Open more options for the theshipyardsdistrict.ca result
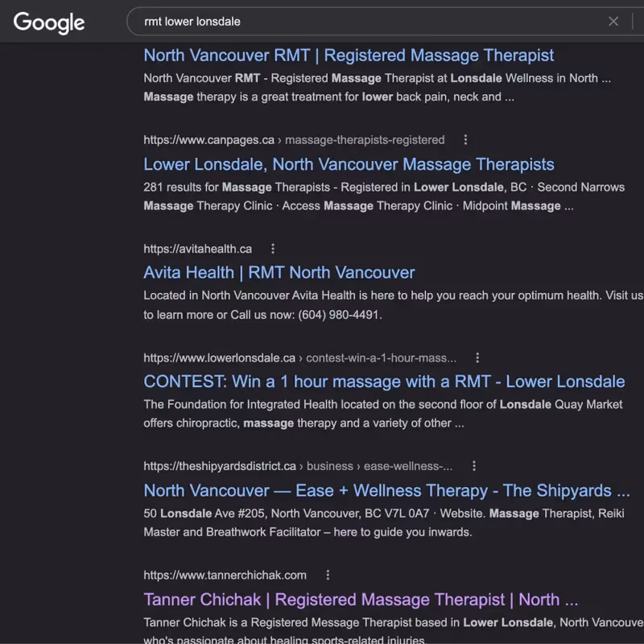The image size is (644, 644). click(x=474, y=466)
